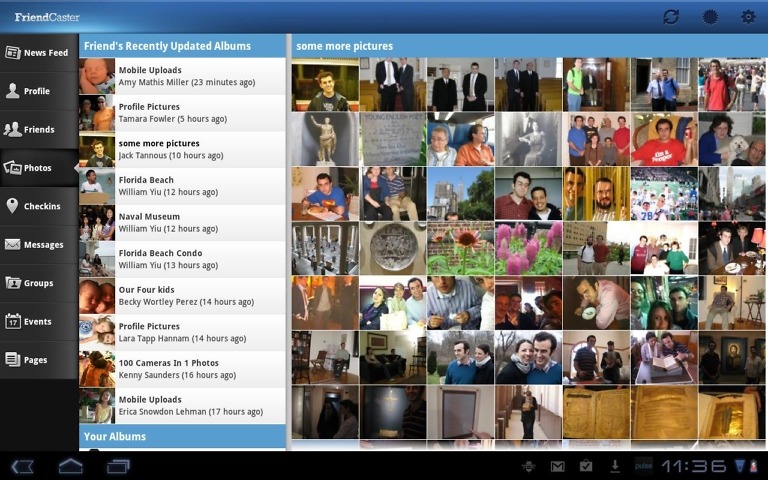Tap the Android home icon

(x=70, y=466)
